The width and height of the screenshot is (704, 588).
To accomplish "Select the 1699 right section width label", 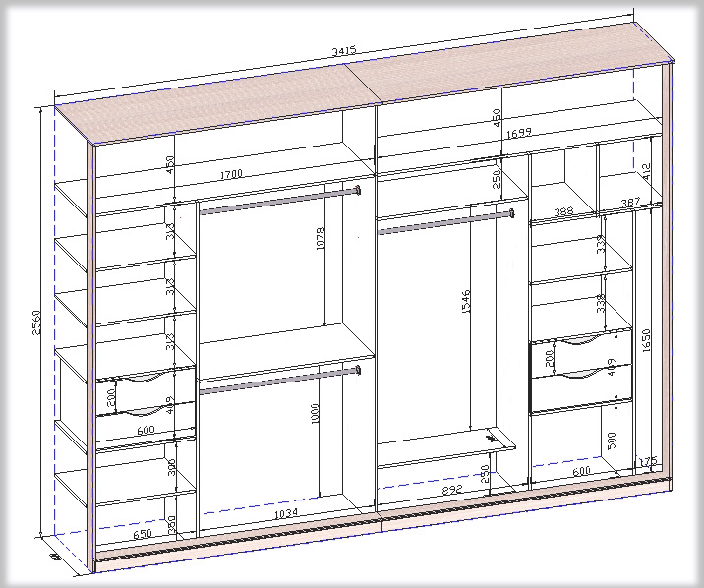I will [519, 133].
